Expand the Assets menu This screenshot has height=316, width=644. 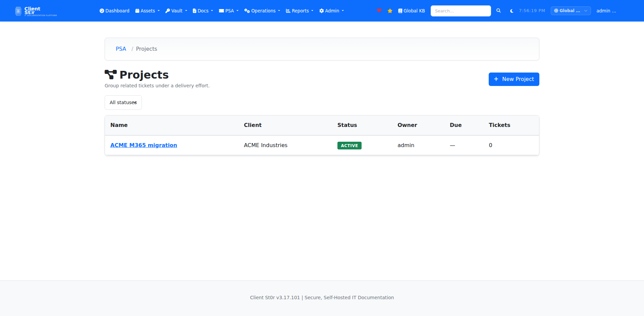point(147,11)
